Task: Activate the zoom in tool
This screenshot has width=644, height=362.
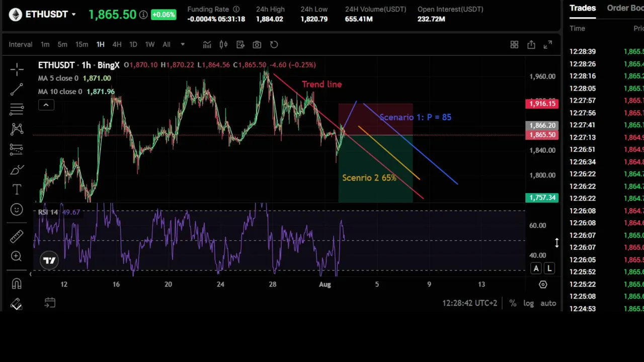Action: 17,256
